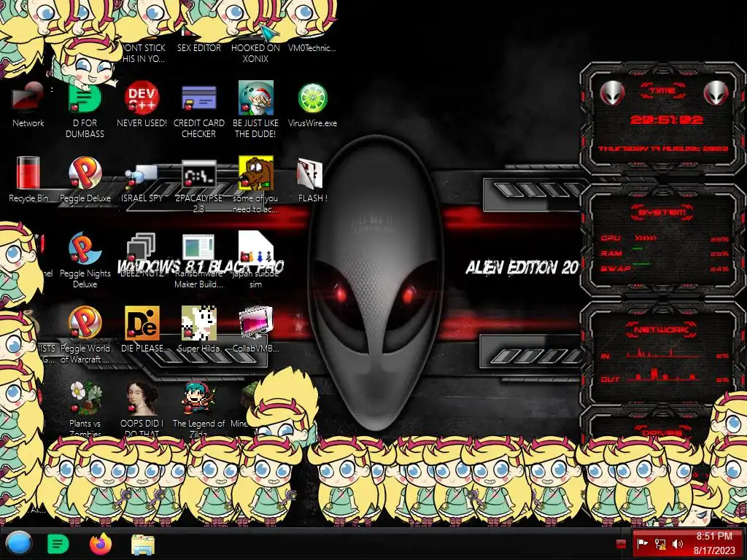Open the Recycle Bin
Screen dimensions: 747x560
(28, 174)
